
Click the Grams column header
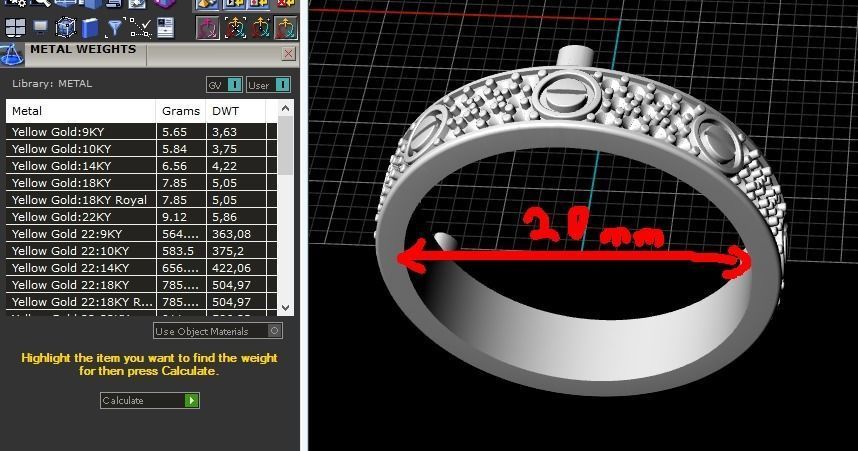tap(181, 111)
